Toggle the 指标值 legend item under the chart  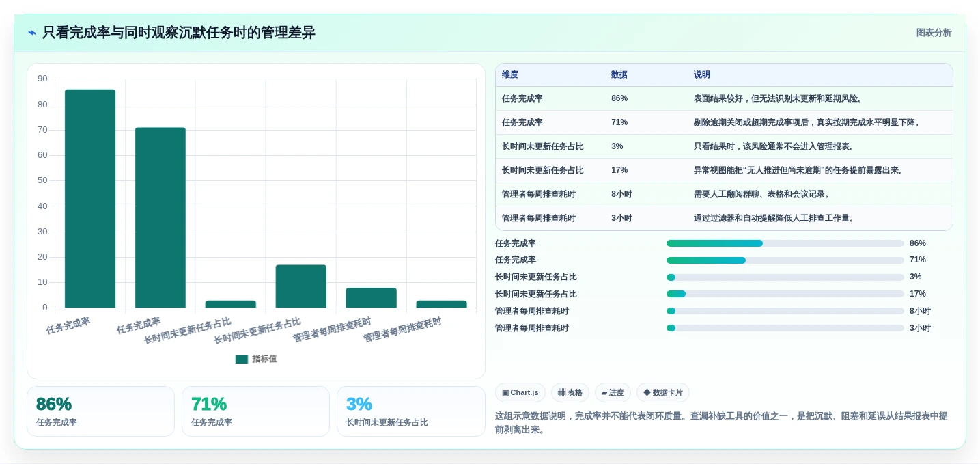pos(256,359)
